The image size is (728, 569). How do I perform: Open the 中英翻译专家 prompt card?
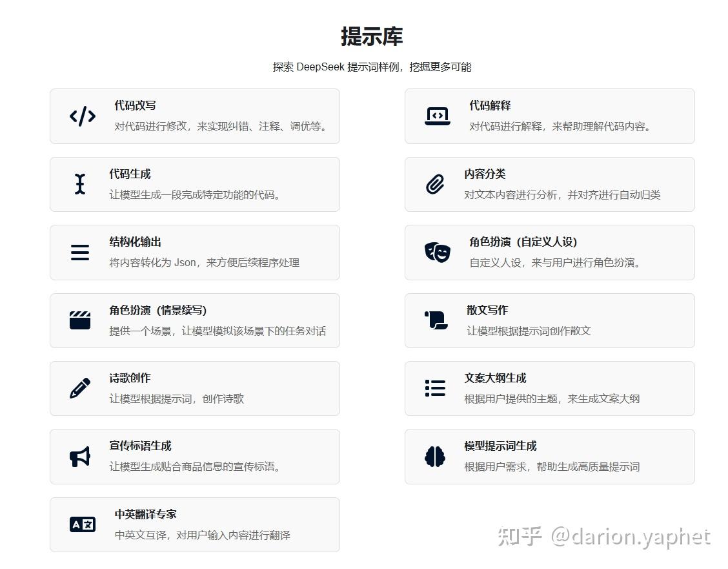tap(194, 524)
